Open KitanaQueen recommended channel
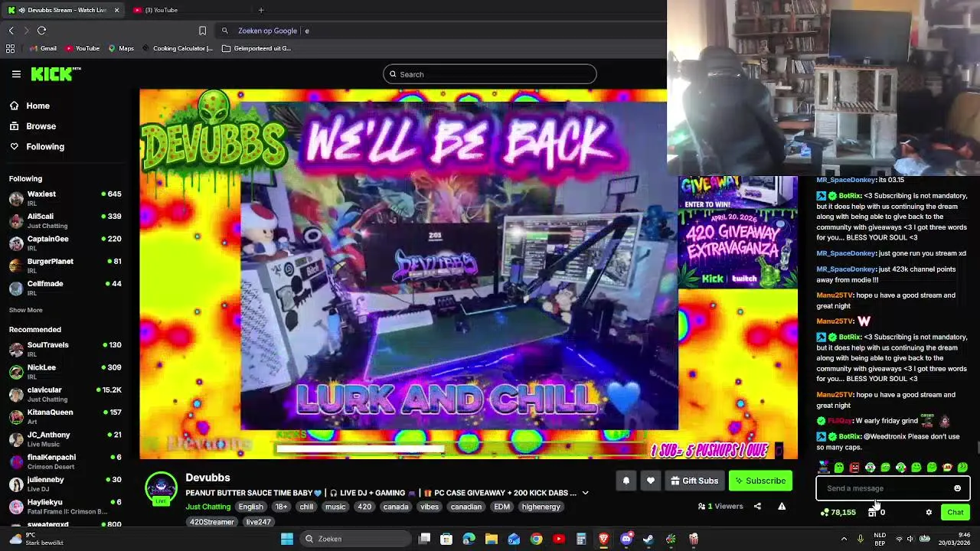 pyautogui.click(x=65, y=416)
